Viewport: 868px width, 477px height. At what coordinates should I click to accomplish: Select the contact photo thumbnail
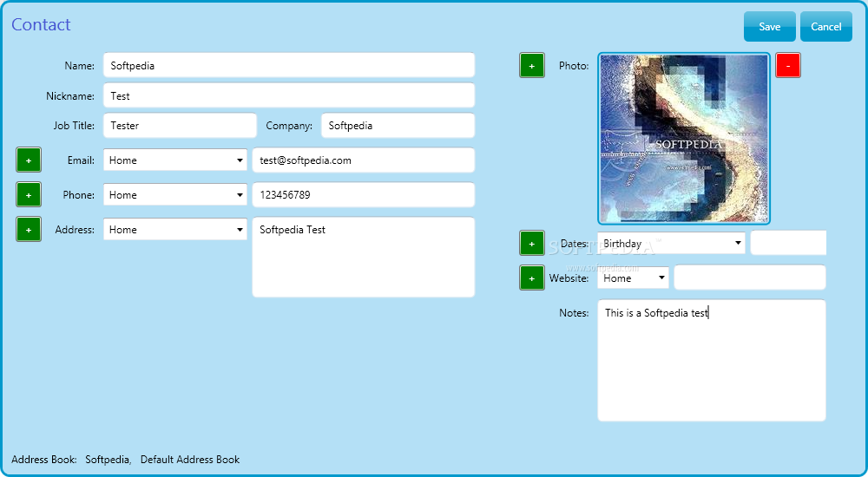coord(684,139)
